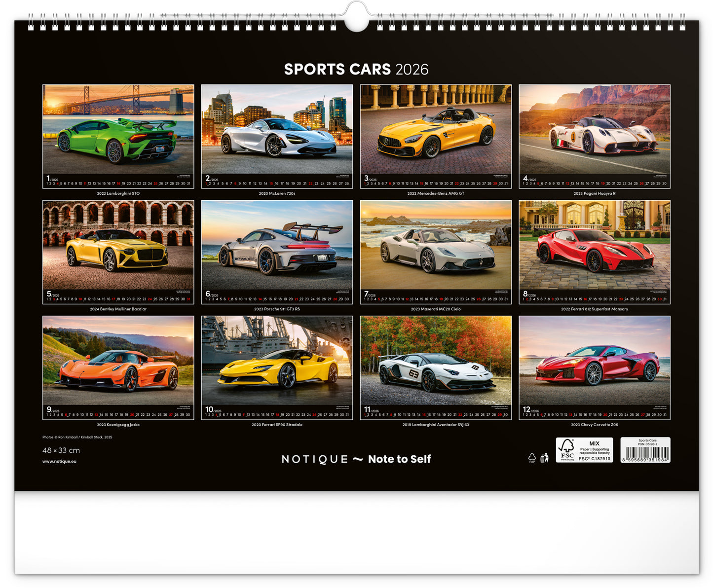Expand the 7/2026 July month label
713x588 pixels.
[x=369, y=294]
